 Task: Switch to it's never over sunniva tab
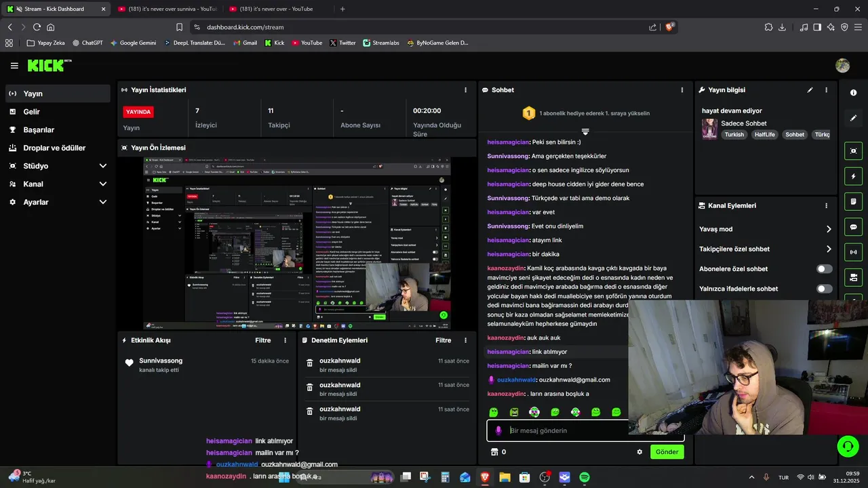pos(167,9)
